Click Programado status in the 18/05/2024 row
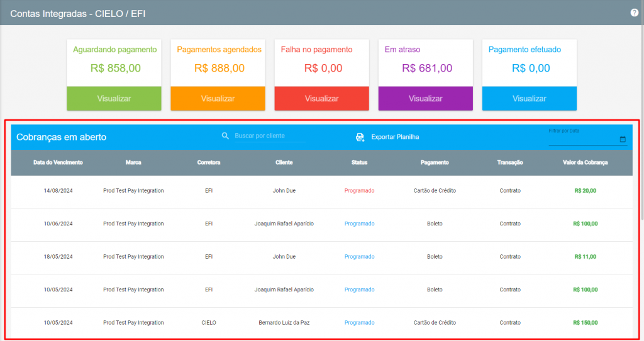Viewport: 644px width, 341px height. (359, 257)
